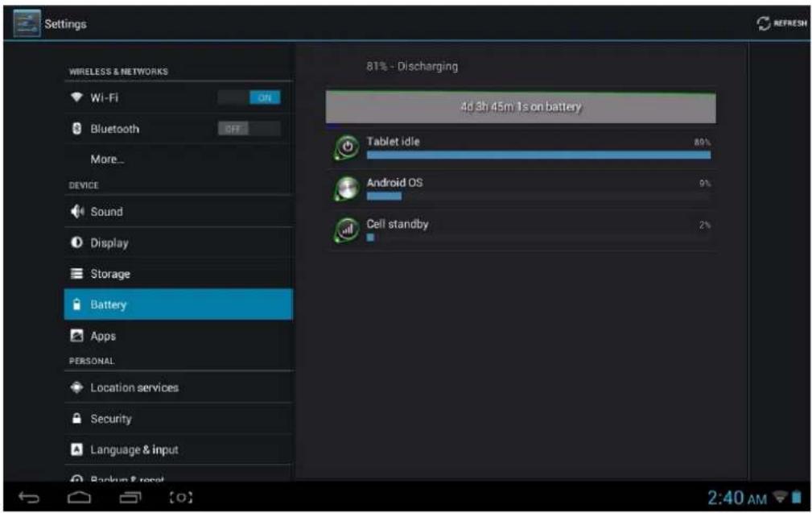
Task: Click the Cell standby signal icon
Action: [346, 230]
